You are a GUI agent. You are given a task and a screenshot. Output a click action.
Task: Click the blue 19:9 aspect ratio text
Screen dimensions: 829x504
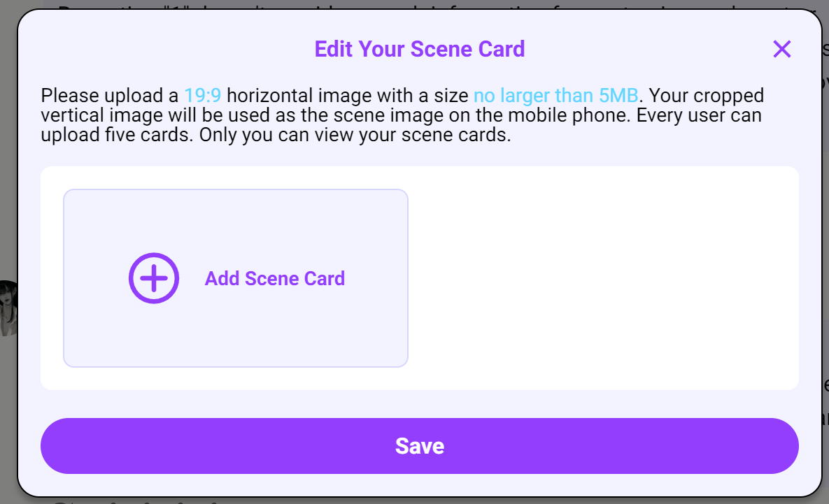click(202, 96)
